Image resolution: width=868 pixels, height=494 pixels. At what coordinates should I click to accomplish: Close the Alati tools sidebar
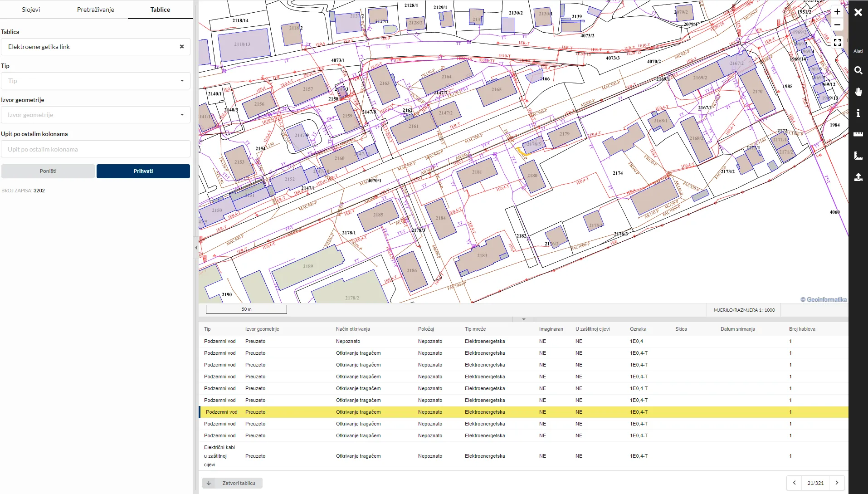click(x=858, y=12)
